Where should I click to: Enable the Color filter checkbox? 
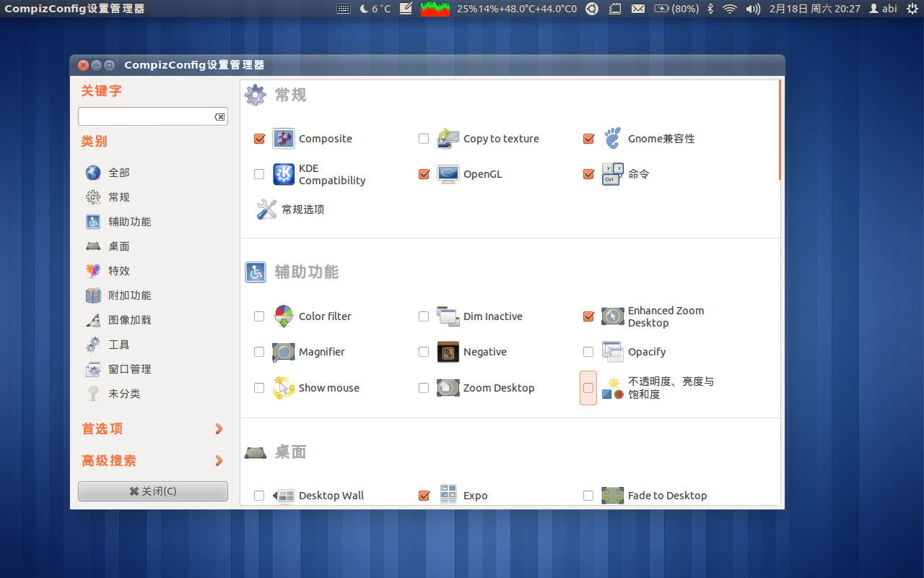[x=259, y=316]
